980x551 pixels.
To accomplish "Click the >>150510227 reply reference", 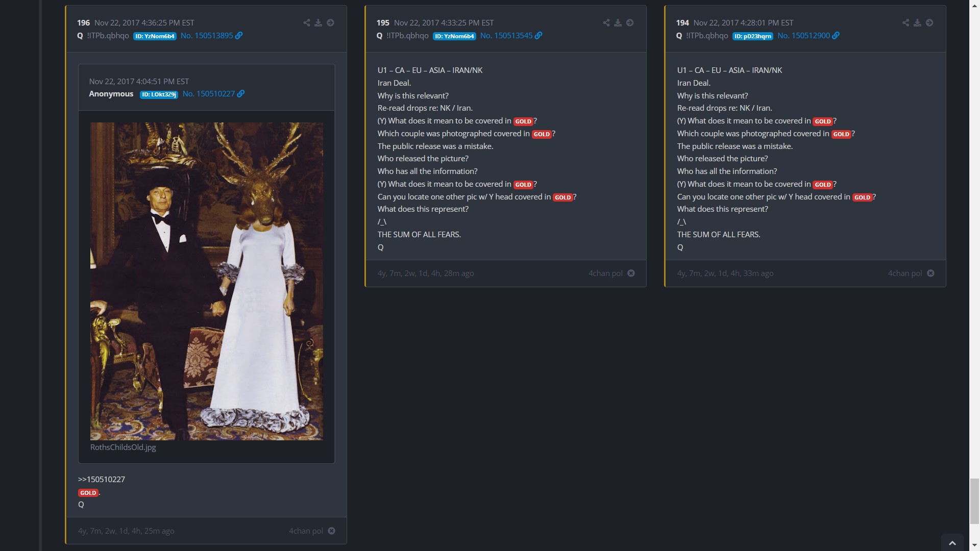I will click(x=102, y=480).
